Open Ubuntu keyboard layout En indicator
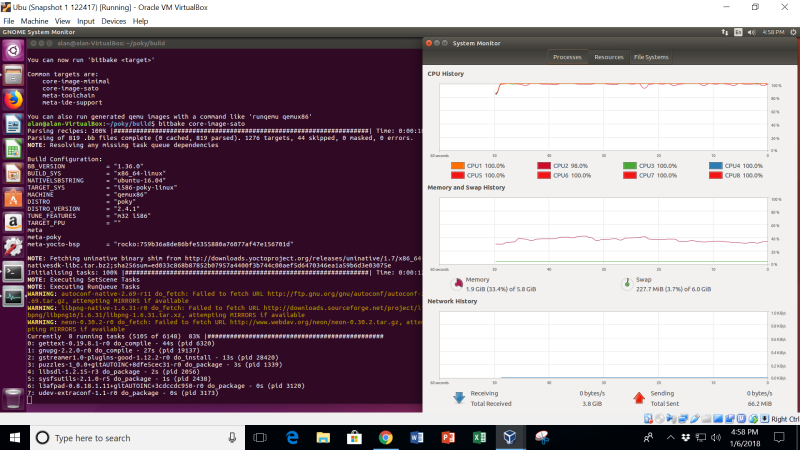The width and height of the screenshot is (800, 450). (738, 32)
